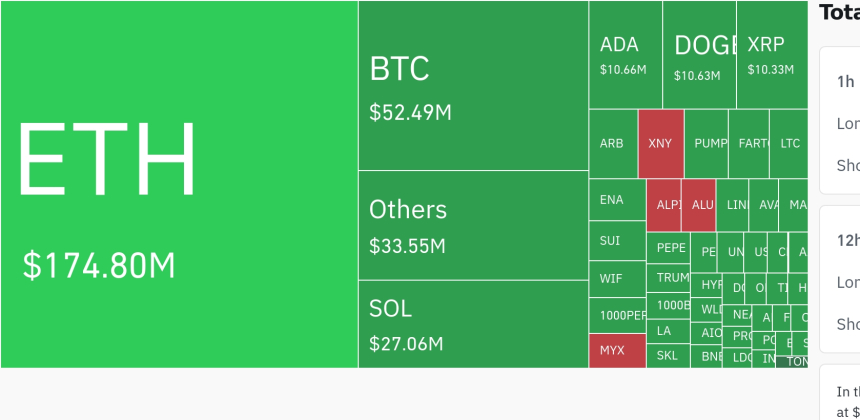Click the PEPE tile
Screen dimensions: 860x420
(669, 248)
